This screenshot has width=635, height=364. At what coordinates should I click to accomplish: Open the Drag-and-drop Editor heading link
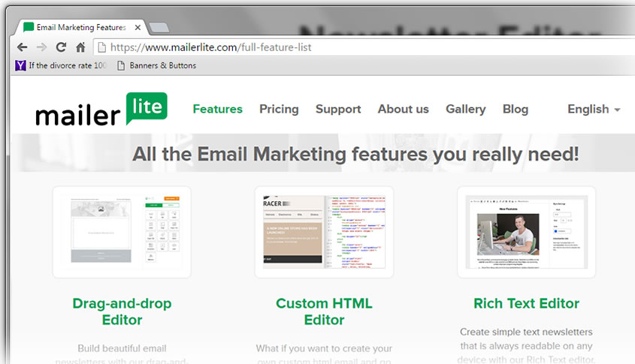[x=122, y=311]
